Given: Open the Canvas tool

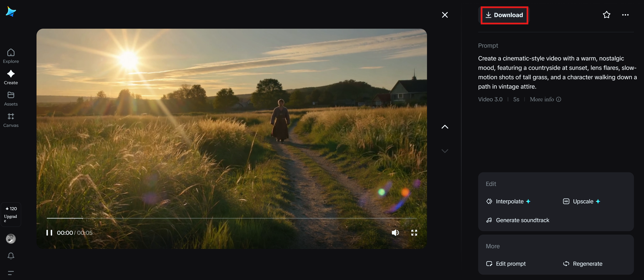Looking at the screenshot, I should 11,120.
